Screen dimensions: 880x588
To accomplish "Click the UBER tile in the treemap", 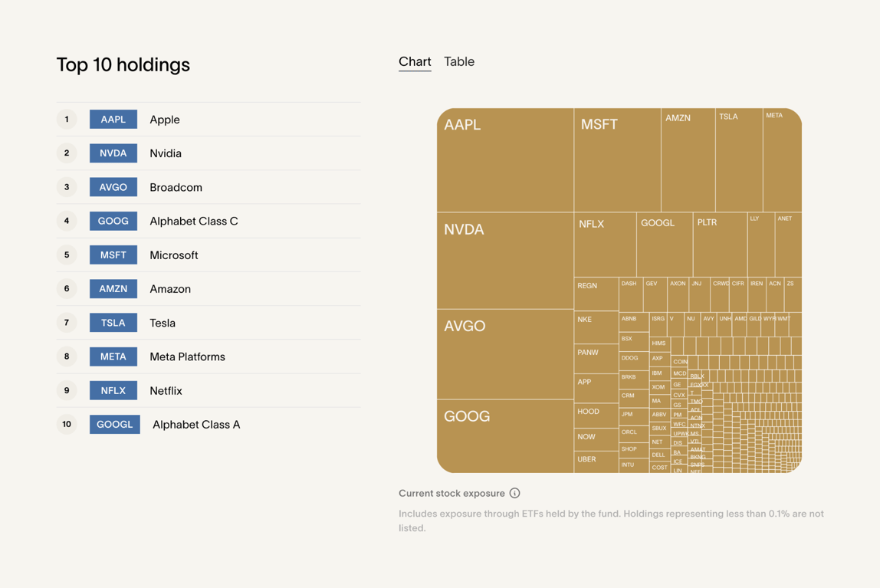I will (596, 462).
